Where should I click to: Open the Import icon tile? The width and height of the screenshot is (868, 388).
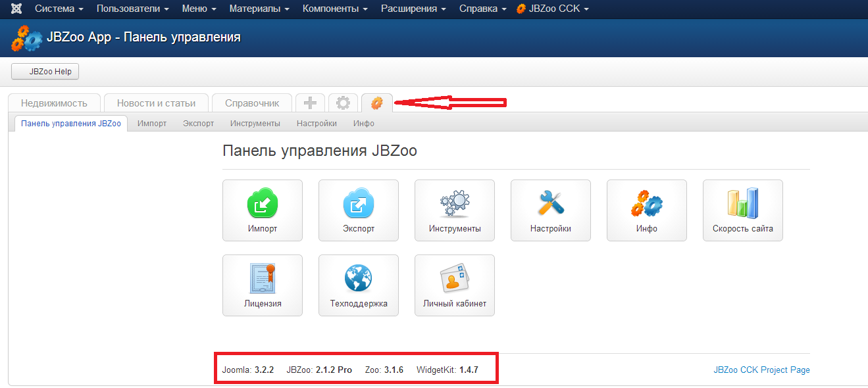pos(263,210)
